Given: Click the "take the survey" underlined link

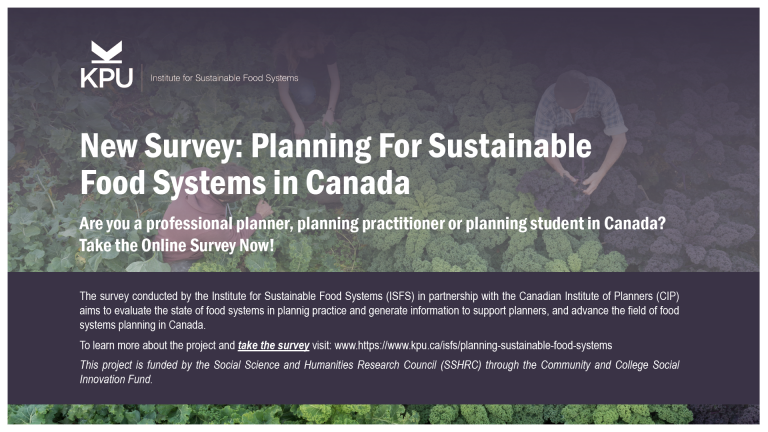Looking at the screenshot, I should 273,345.
